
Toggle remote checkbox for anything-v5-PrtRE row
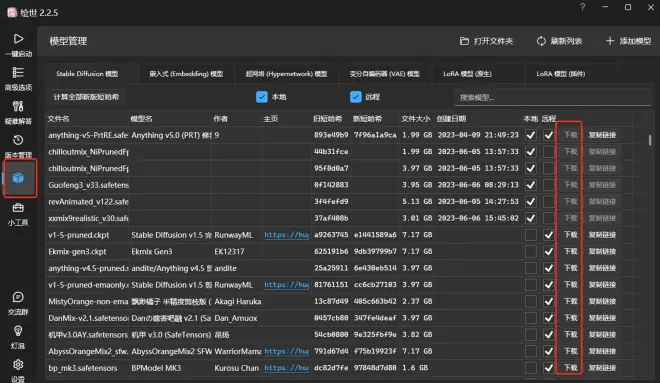point(548,135)
